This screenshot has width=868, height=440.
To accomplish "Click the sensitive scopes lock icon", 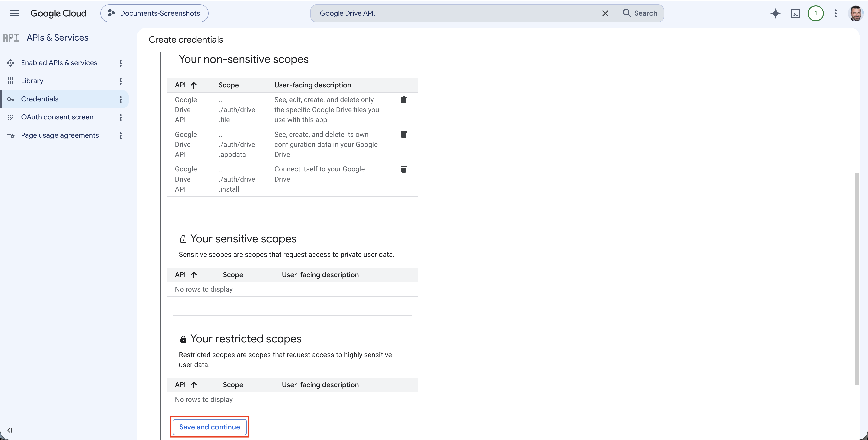I will tap(183, 239).
